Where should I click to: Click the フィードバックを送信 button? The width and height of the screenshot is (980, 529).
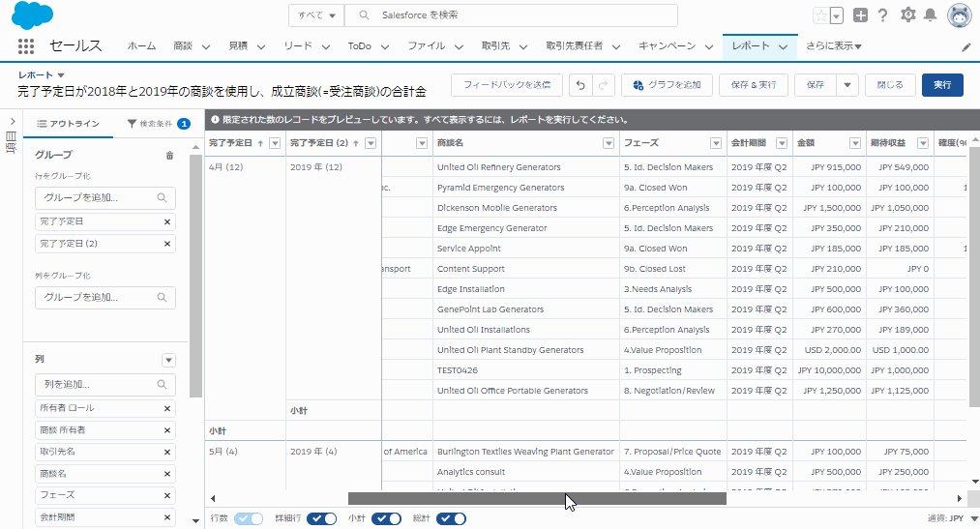tap(507, 85)
